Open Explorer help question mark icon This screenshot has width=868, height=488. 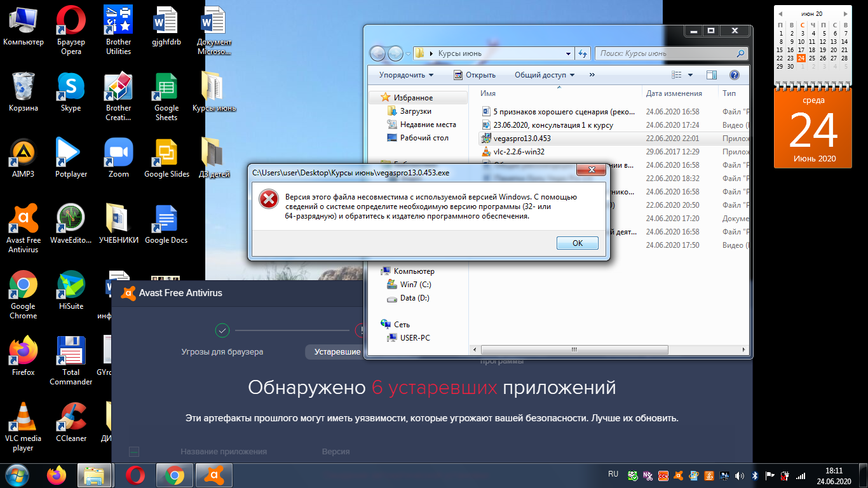pos(735,75)
